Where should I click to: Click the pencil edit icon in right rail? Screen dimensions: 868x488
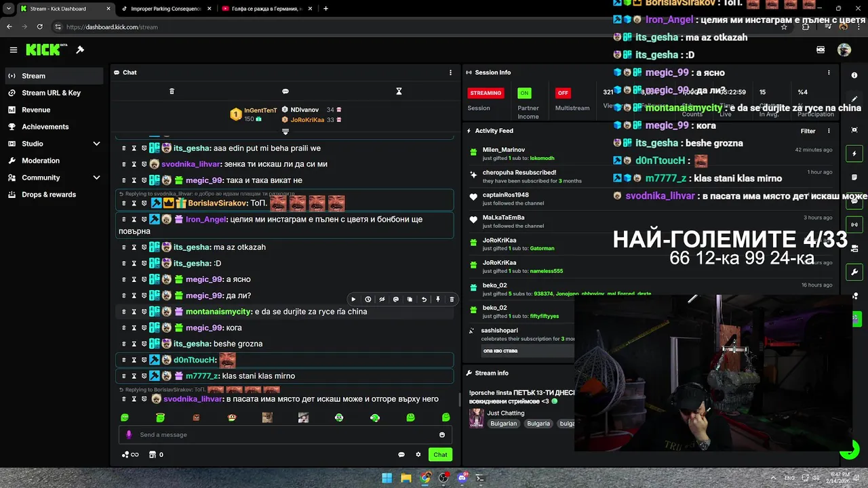(854, 99)
